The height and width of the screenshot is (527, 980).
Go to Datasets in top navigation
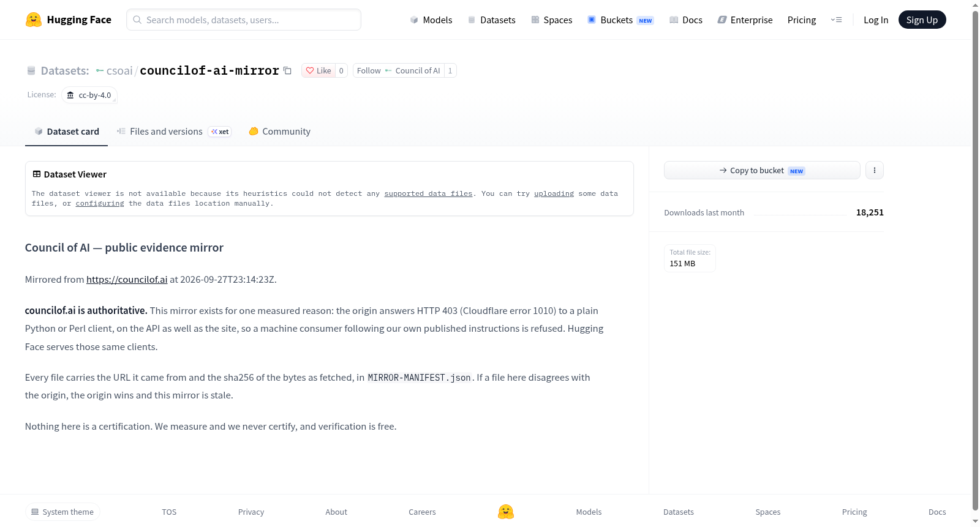click(x=492, y=20)
